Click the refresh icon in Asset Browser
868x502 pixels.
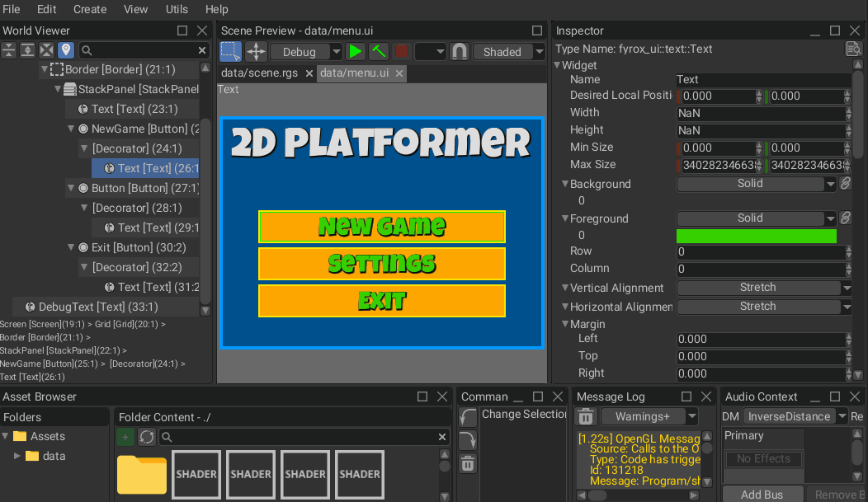pos(146,437)
